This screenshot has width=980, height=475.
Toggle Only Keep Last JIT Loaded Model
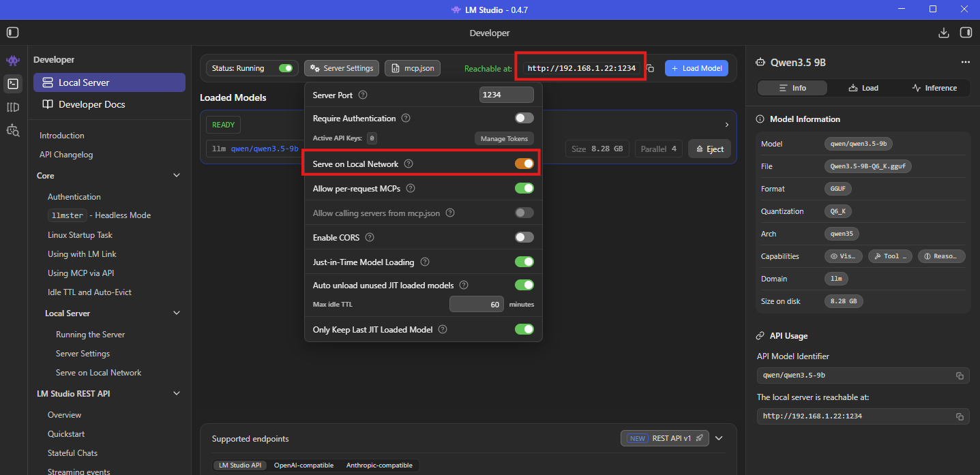click(524, 329)
